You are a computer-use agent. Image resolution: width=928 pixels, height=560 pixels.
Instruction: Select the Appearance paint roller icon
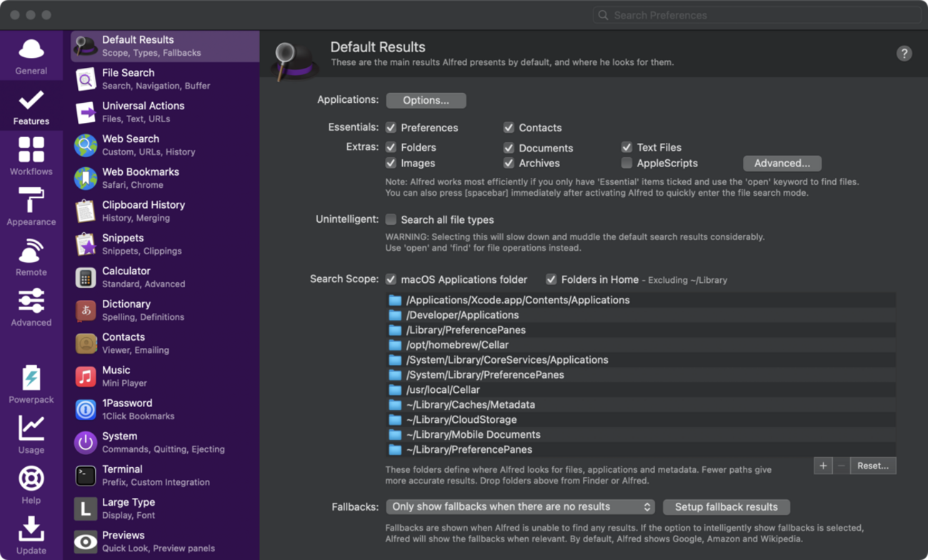click(x=31, y=201)
